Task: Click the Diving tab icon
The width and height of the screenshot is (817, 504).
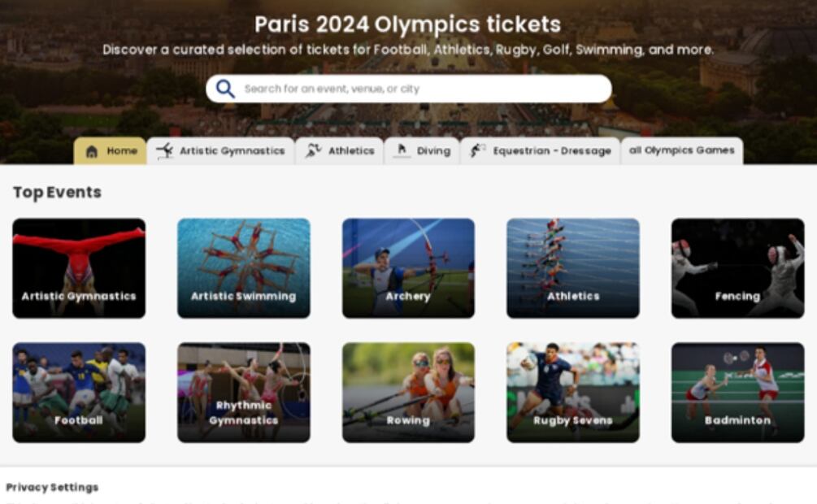Action: pyautogui.click(x=402, y=150)
